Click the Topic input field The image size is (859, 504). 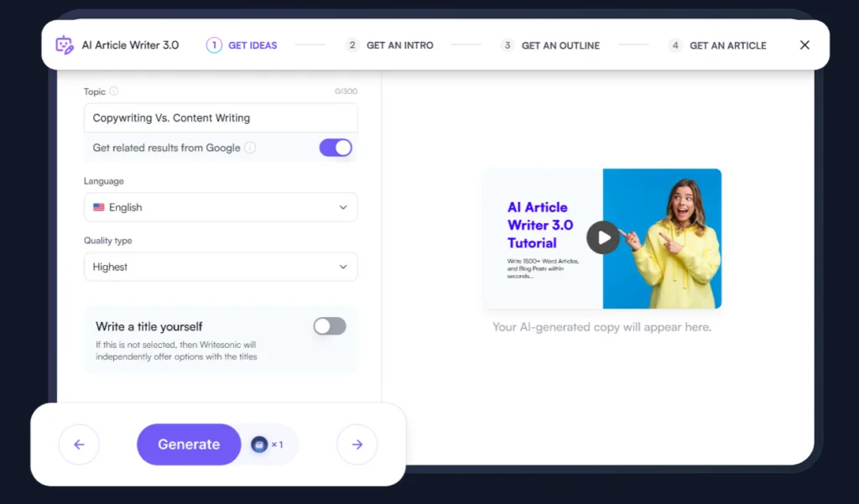click(221, 117)
